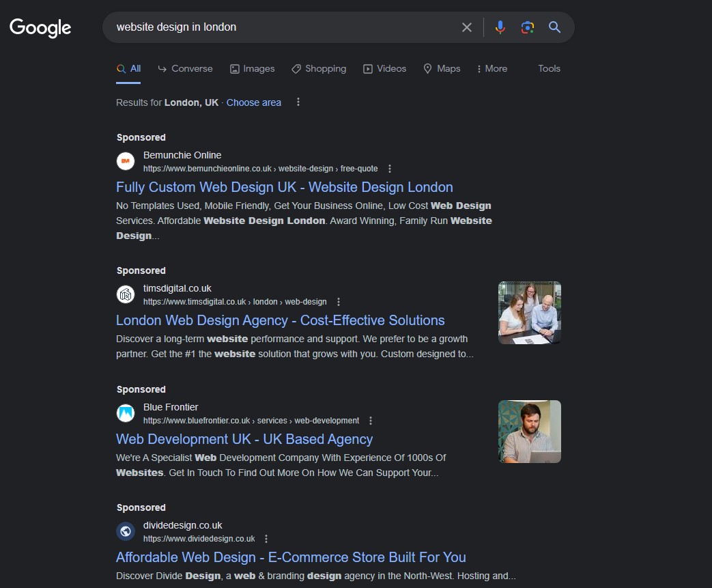Click the 'timsdigital.co.uk' site name

(x=177, y=289)
